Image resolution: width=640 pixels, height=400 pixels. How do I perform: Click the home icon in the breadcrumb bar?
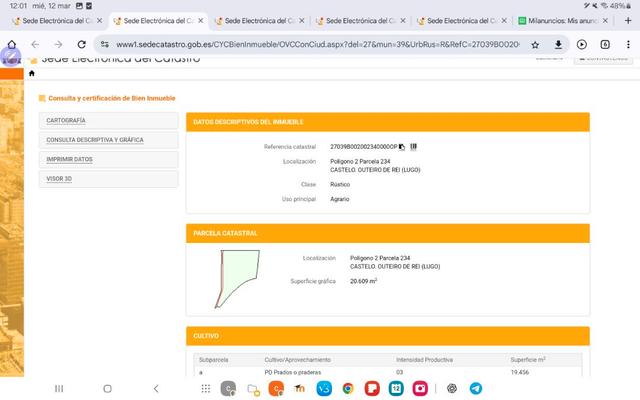point(31,73)
